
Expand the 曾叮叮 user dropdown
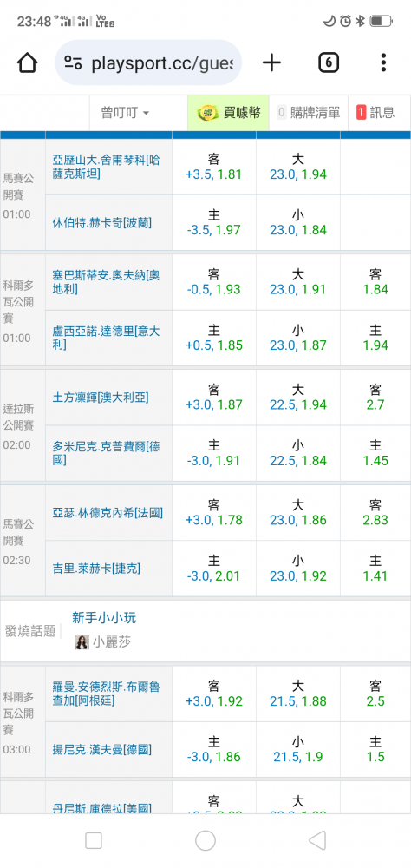(125, 113)
